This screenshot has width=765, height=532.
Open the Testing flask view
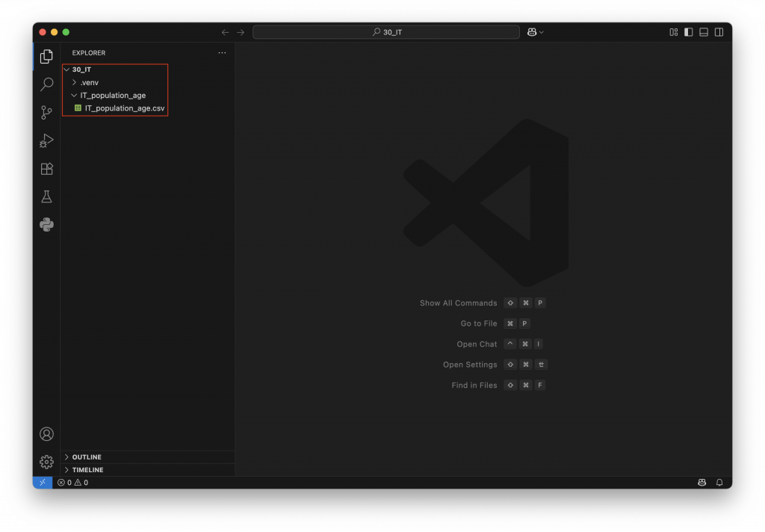click(x=46, y=197)
